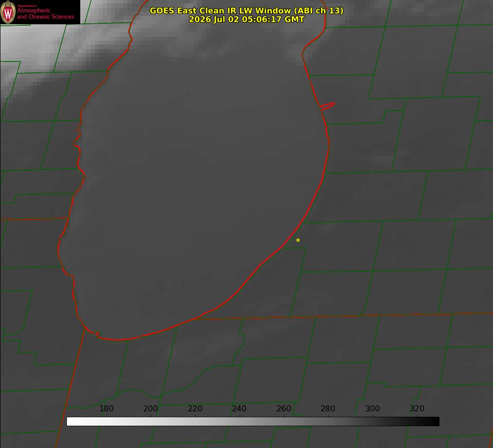Select the yellow dot location marker
Image resolution: width=493 pixels, height=448 pixels.
pos(298,240)
